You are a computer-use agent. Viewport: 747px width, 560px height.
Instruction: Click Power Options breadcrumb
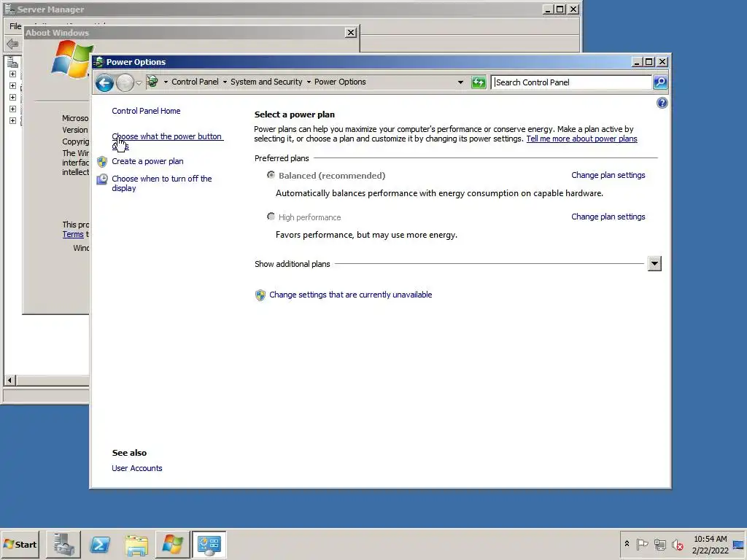(x=340, y=82)
